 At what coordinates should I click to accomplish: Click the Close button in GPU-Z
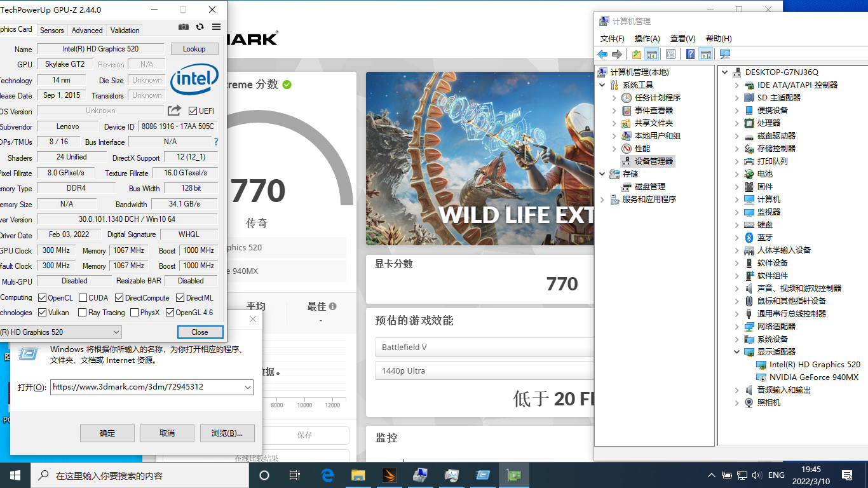(x=200, y=332)
